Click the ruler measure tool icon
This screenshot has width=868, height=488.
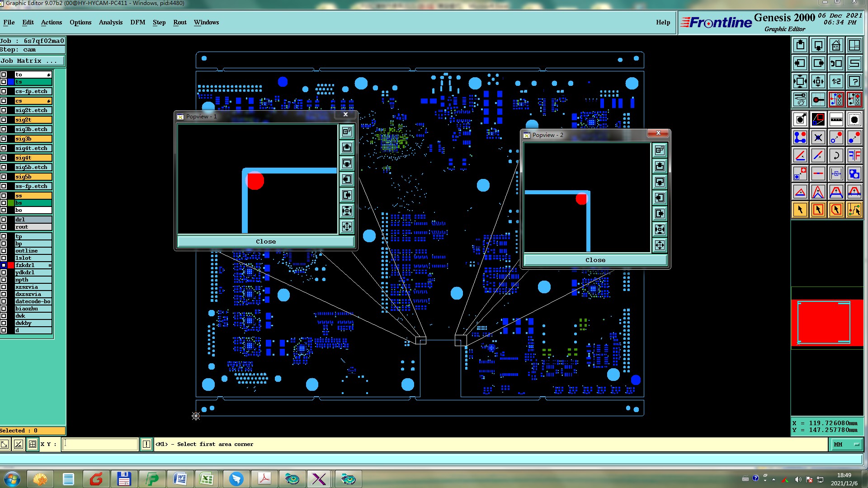(836, 120)
